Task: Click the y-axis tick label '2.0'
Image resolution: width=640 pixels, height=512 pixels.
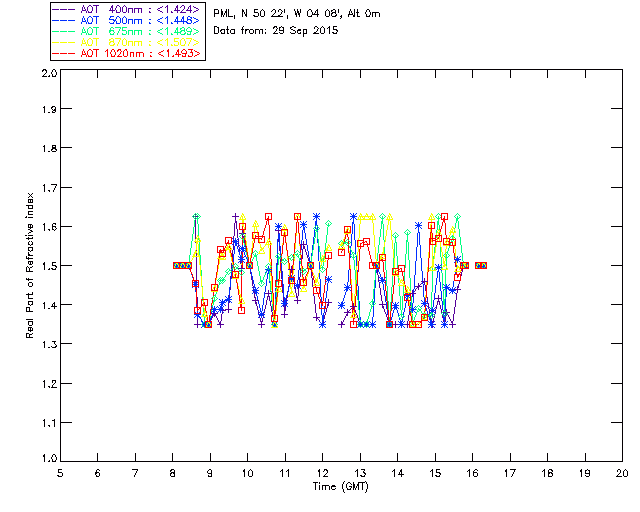Action: click(x=49, y=73)
